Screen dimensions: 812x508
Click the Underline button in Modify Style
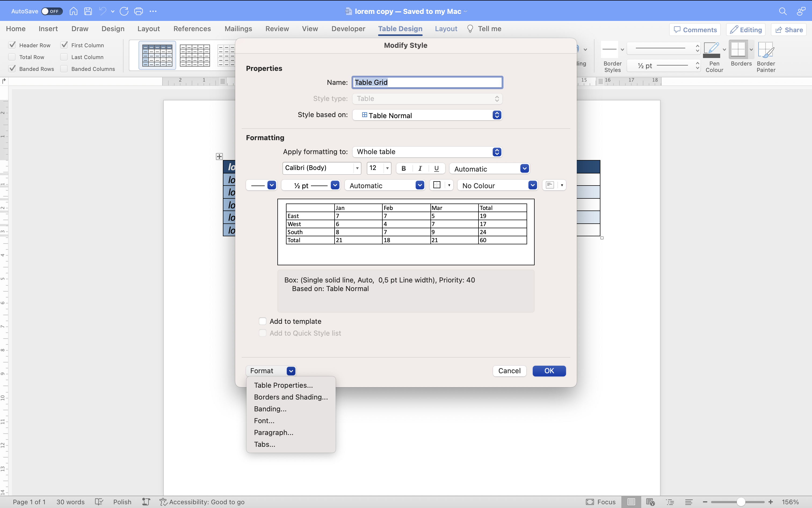(436, 168)
